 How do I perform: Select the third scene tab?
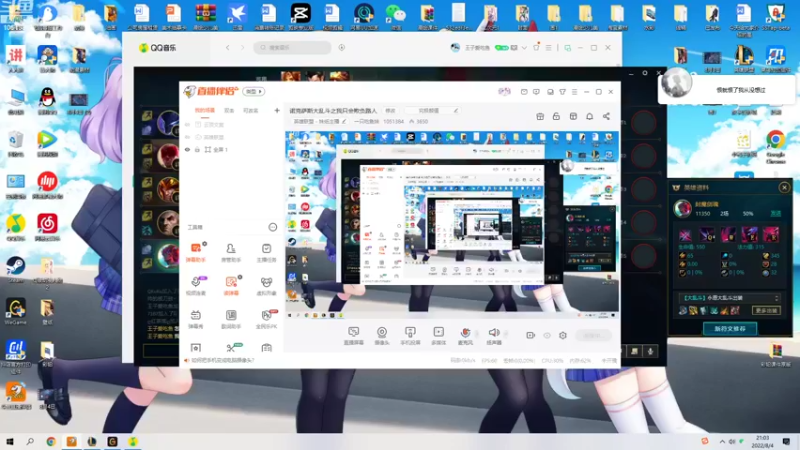(251, 110)
